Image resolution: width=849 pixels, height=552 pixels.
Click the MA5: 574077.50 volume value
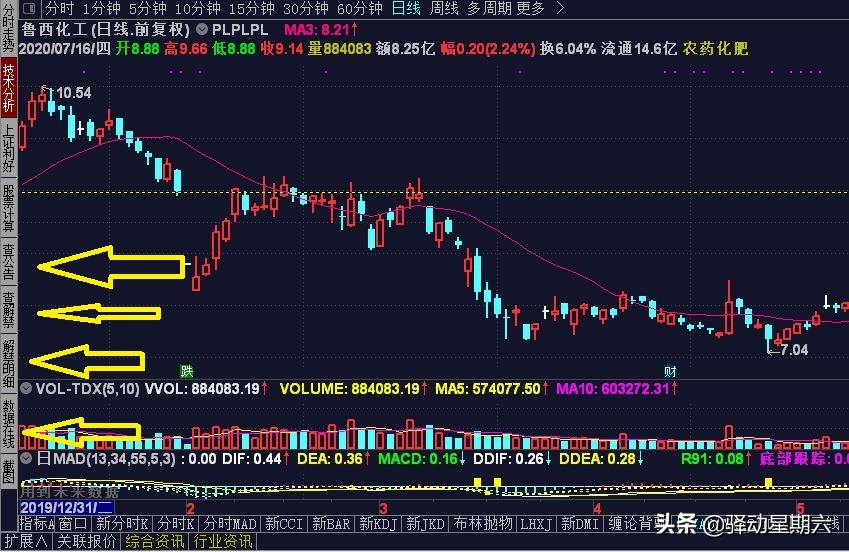point(492,388)
